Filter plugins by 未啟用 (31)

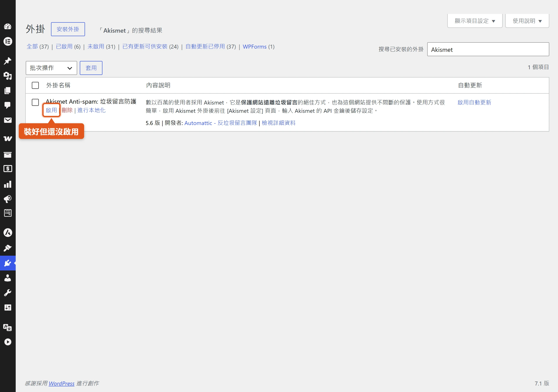[x=101, y=47]
